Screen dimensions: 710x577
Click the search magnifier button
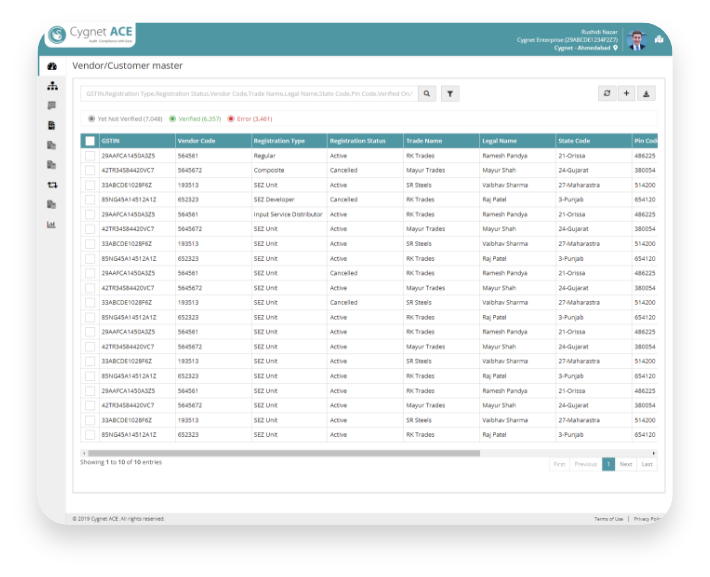click(x=427, y=94)
